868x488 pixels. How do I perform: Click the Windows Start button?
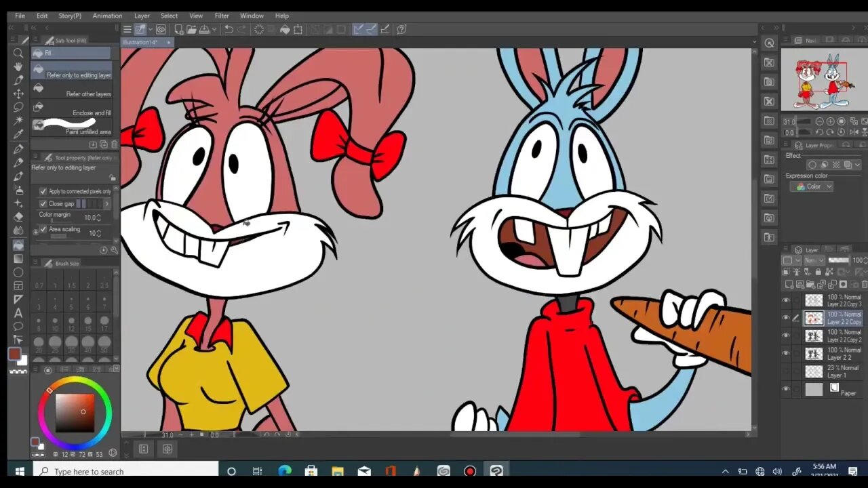(19, 471)
